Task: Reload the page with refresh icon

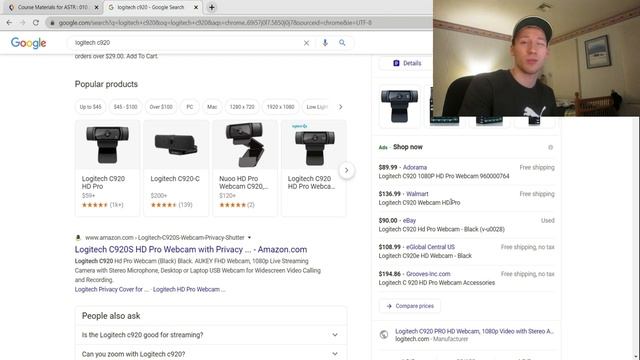Action: [36, 22]
